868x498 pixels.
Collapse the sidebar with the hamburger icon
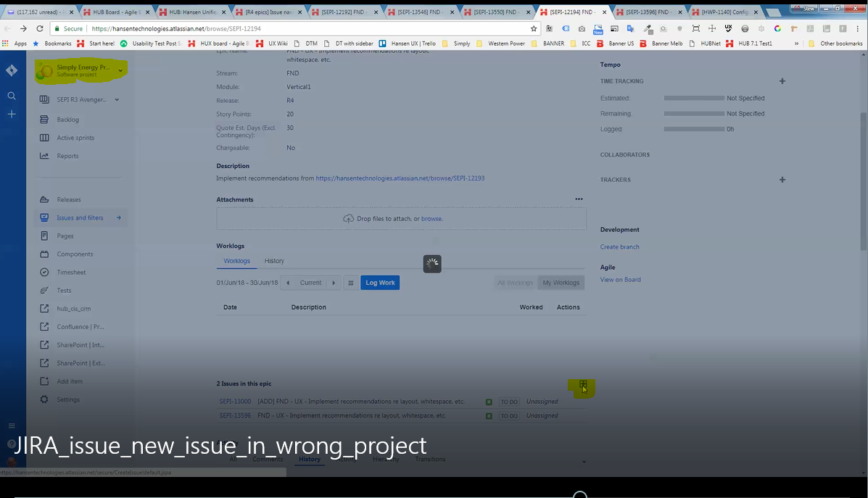[12, 426]
